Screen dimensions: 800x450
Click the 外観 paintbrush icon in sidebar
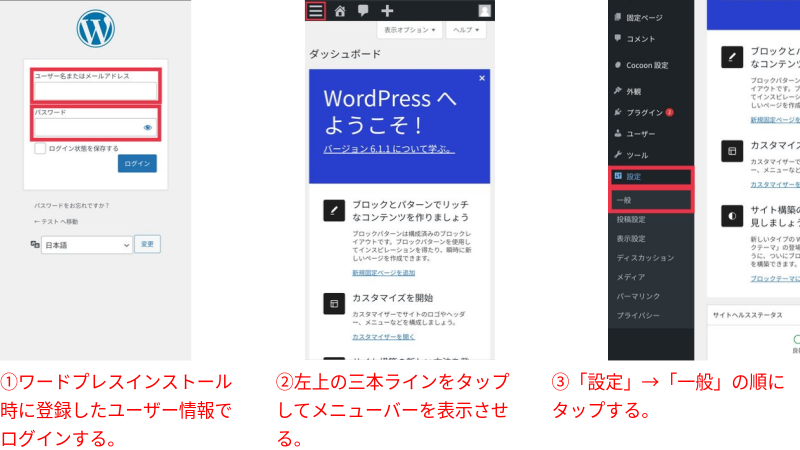618,90
